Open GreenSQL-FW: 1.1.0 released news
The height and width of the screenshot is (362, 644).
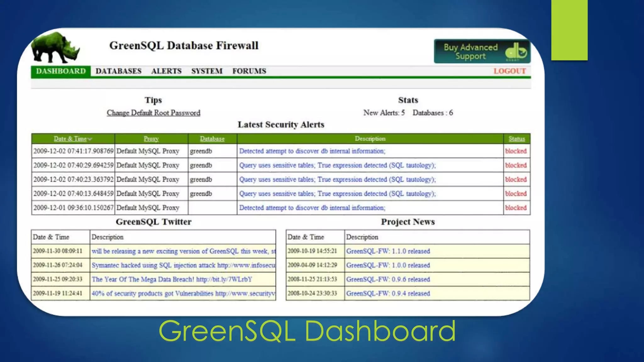[388, 251]
